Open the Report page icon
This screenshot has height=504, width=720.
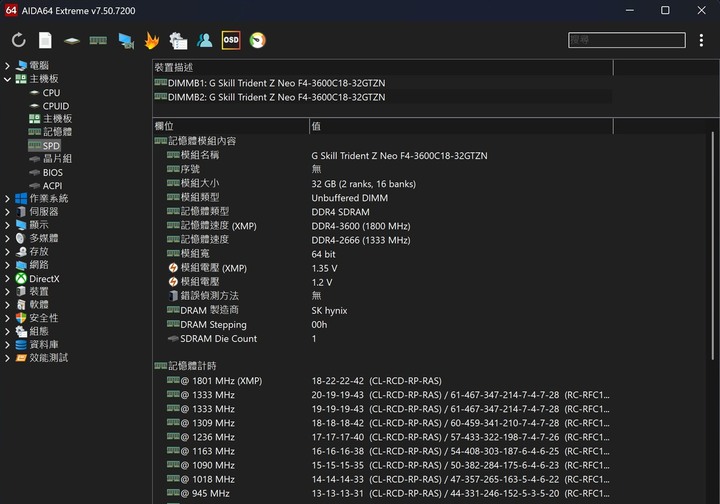(x=45, y=40)
